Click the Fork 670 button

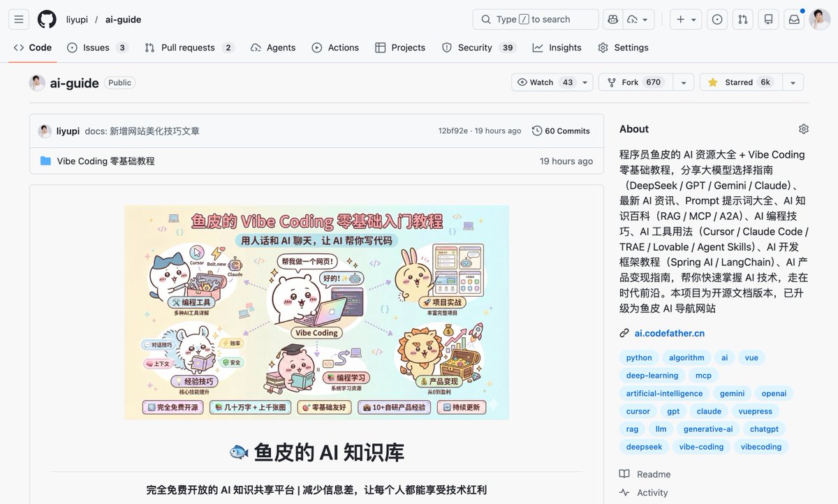(x=635, y=82)
